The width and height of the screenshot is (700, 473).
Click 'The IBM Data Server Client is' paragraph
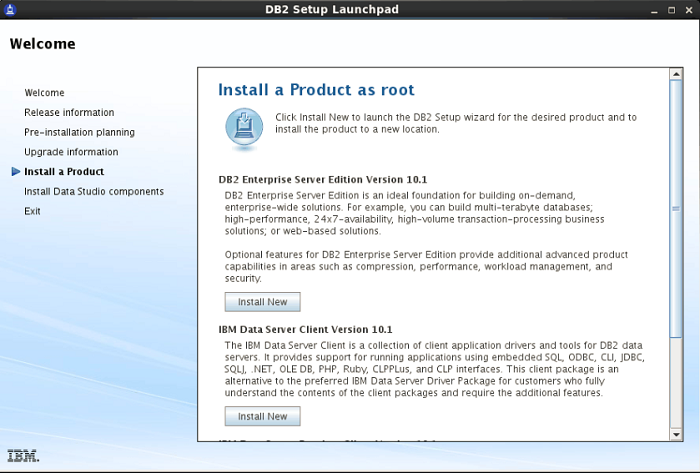click(435, 369)
